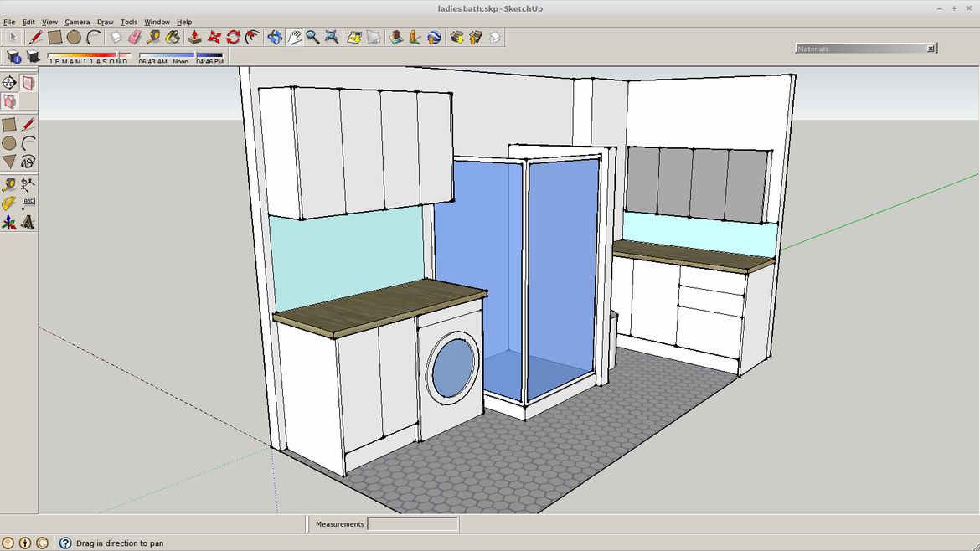
Task: Toggle the Section Plane display button
Action: point(28,83)
